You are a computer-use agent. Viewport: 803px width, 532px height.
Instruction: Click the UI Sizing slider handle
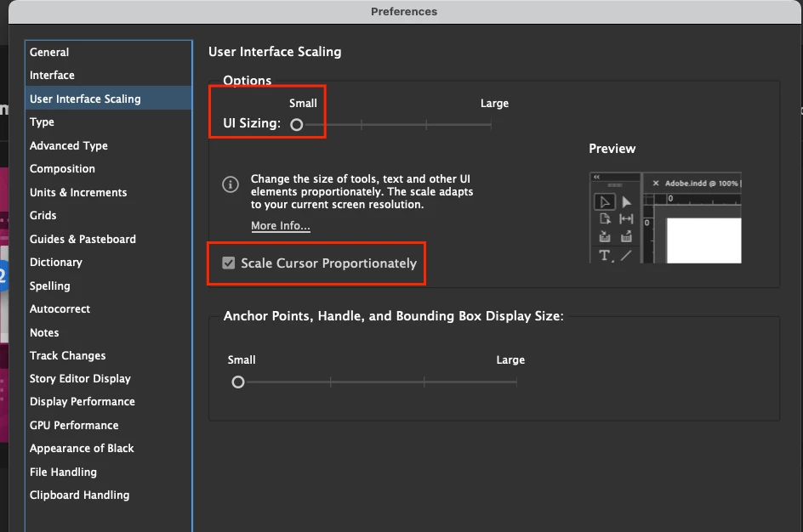(x=297, y=124)
